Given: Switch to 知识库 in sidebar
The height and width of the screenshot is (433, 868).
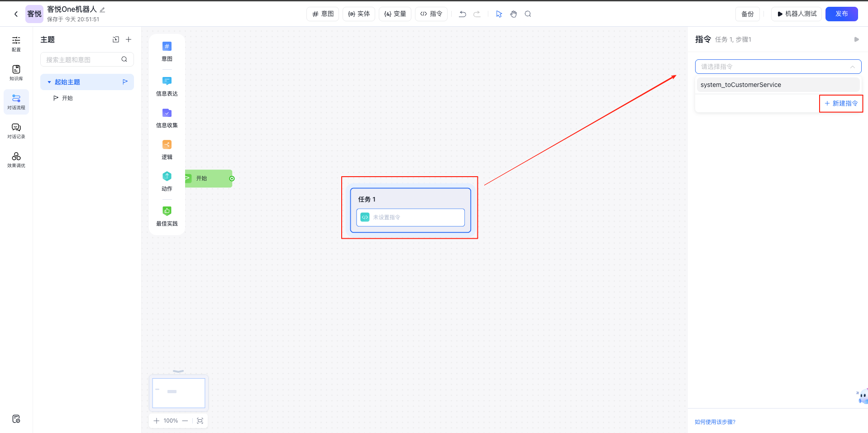Looking at the screenshot, I should click(x=16, y=72).
